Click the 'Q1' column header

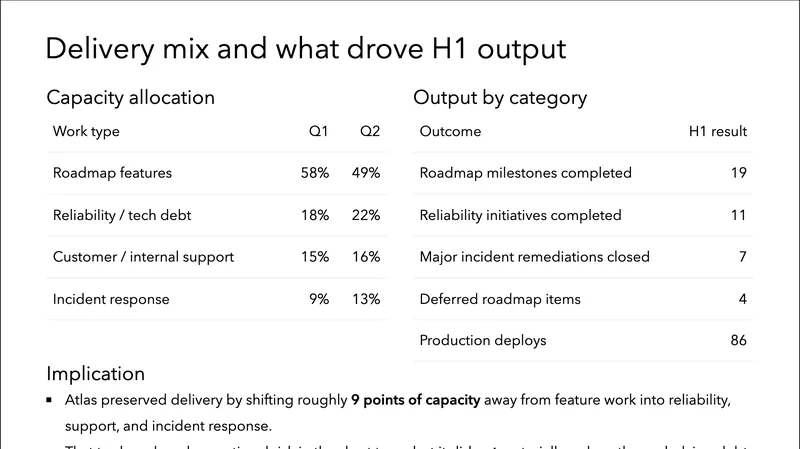[x=318, y=131]
